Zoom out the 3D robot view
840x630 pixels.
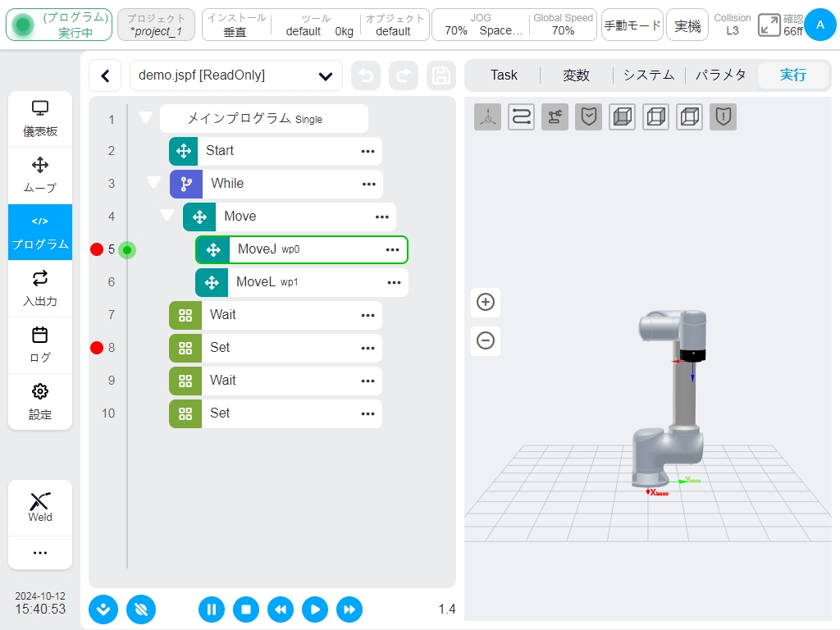pyautogui.click(x=486, y=340)
